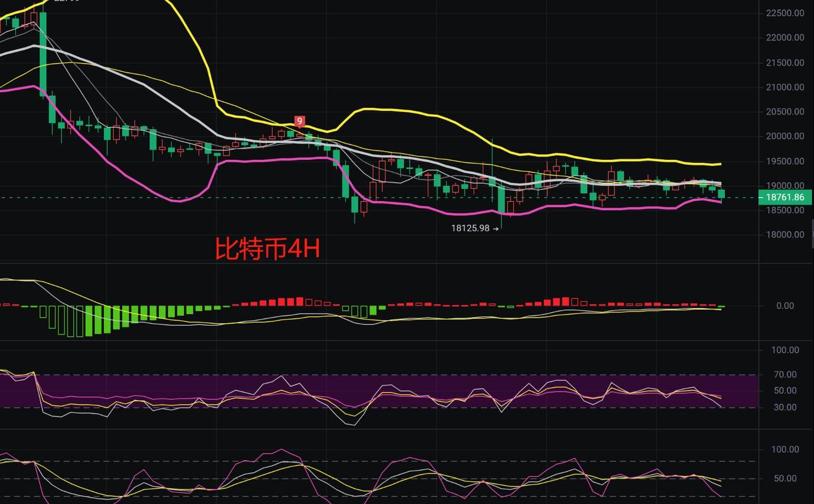
Task: Click the 20500.00 price axis label
Action: (785, 111)
